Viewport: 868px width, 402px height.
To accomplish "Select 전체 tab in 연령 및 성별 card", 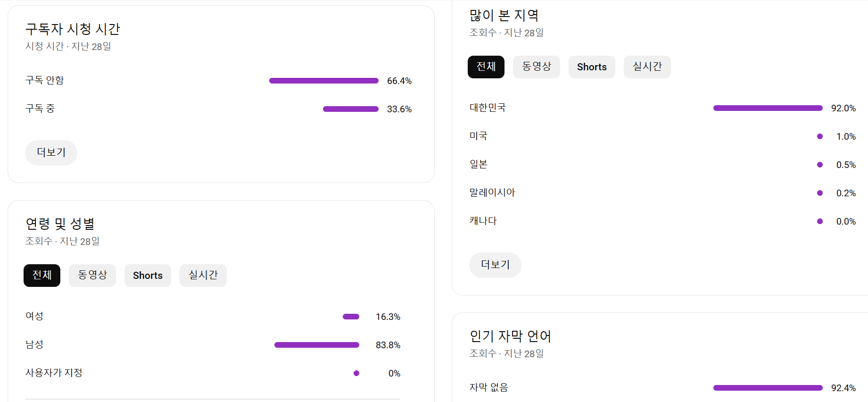I will tap(42, 276).
